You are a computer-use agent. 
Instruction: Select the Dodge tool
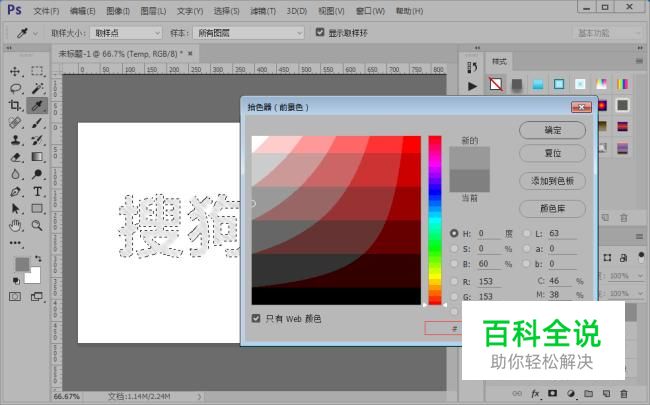37,174
